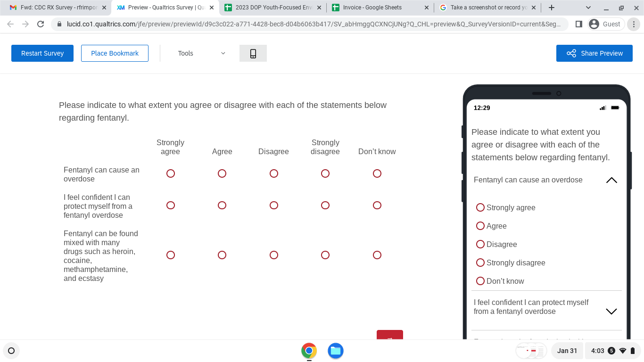Toggle the browser side panel icon

point(579,24)
